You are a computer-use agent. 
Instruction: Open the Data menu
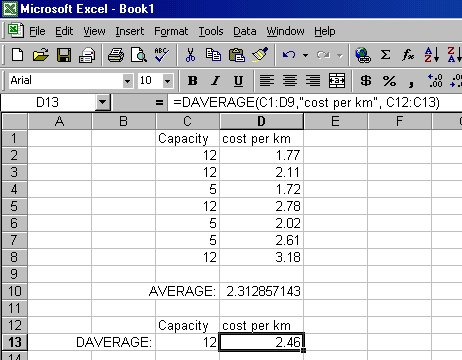pyautogui.click(x=245, y=31)
